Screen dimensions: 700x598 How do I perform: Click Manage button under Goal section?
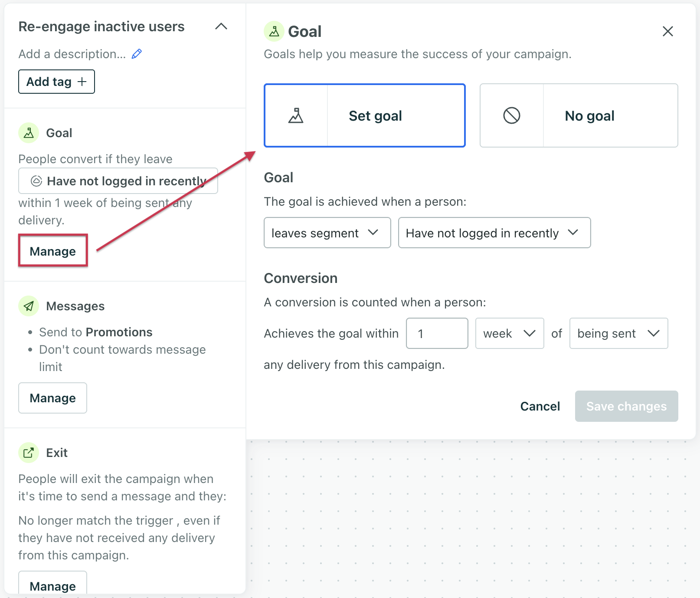pyautogui.click(x=53, y=251)
